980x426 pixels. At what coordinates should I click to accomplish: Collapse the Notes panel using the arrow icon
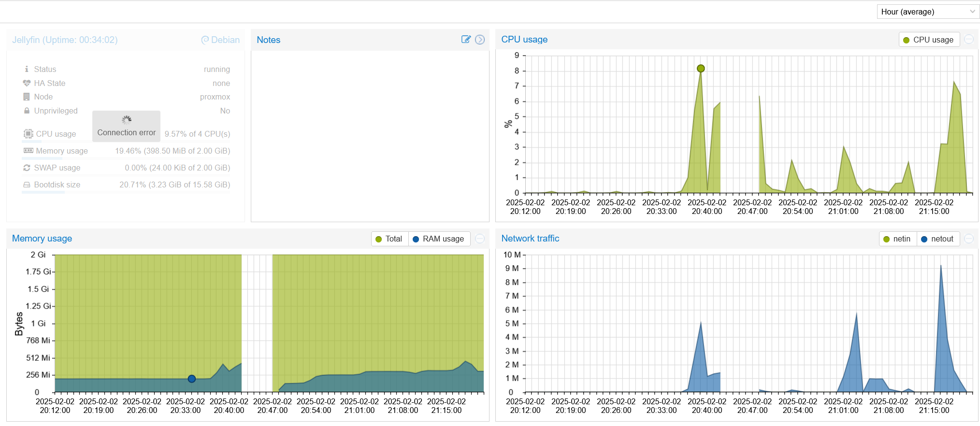tap(480, 40)
